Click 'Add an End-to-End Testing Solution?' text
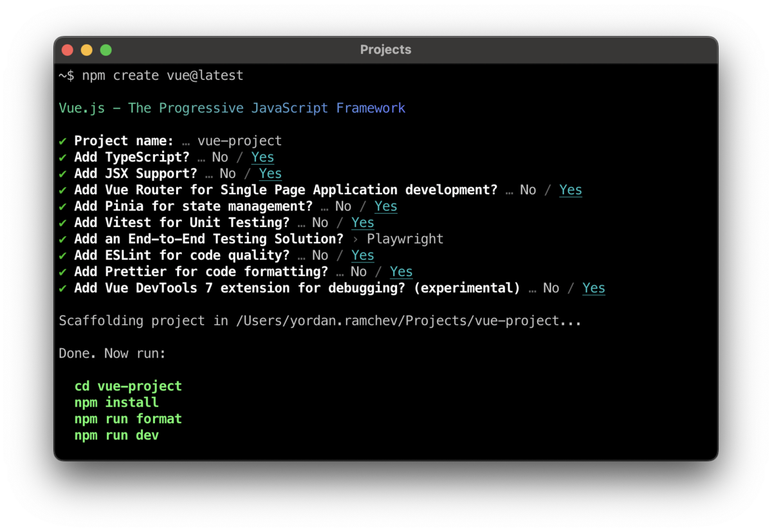 click(209, 239)
